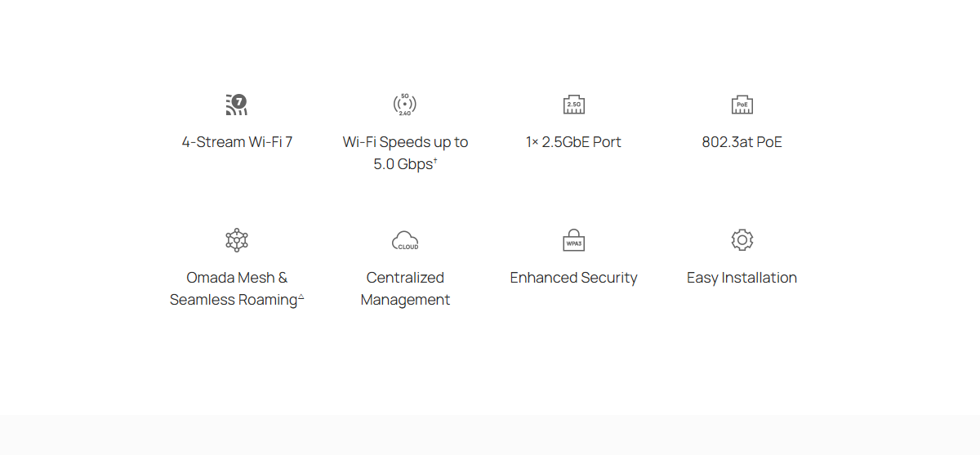
Task: Select the "802.3at PoE" text
Action: 742,142
